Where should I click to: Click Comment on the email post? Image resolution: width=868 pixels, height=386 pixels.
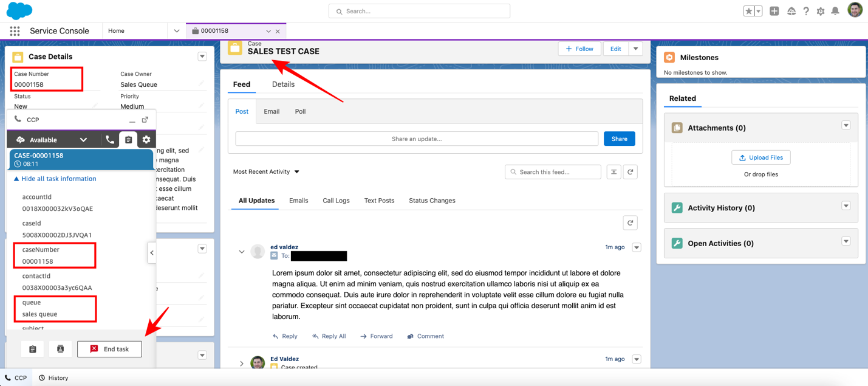425,336
